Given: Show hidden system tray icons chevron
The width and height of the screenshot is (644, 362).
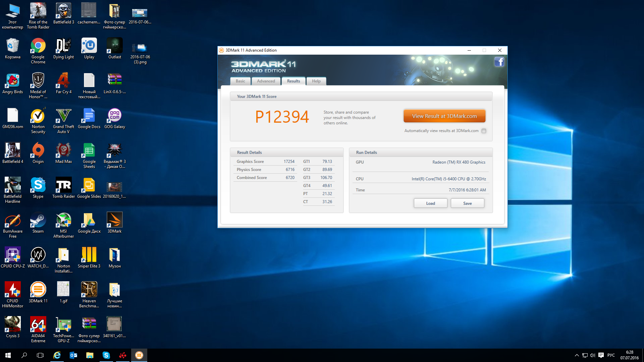Looking at the screenshot, I should [577, 355].
